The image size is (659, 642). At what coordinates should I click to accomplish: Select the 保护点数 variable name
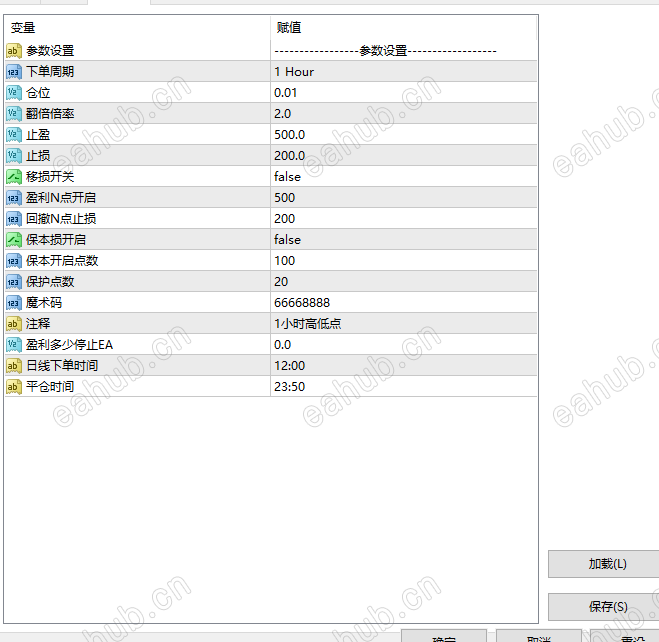pyautogui.click(x=50, y=282)
